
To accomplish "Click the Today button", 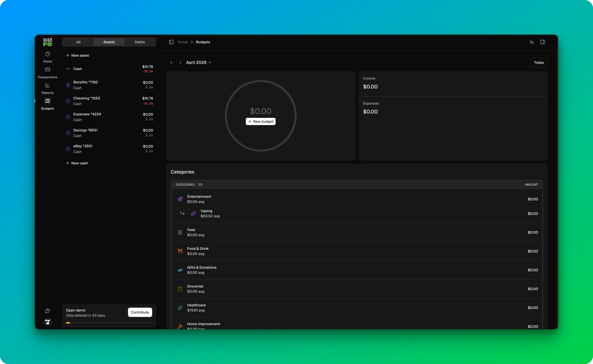I will pyautogui.click(x=539, y=62).
